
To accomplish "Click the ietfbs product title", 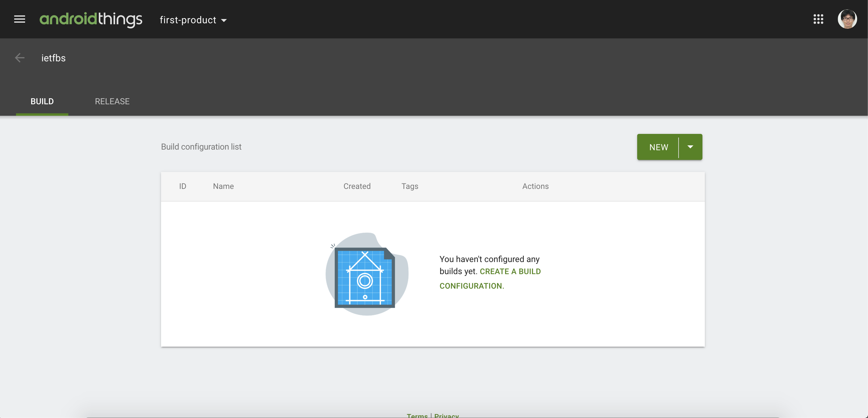I will click(x=53, y=58).
